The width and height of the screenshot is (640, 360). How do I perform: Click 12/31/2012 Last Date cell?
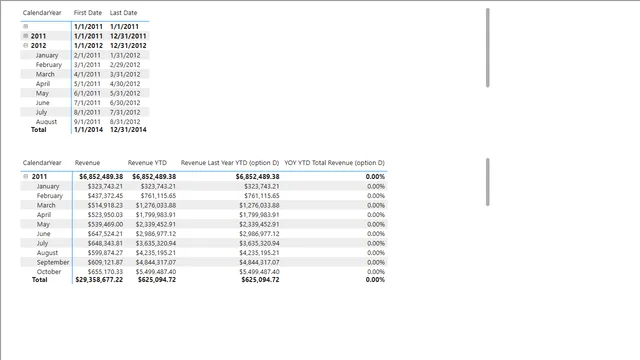point(128,45)
